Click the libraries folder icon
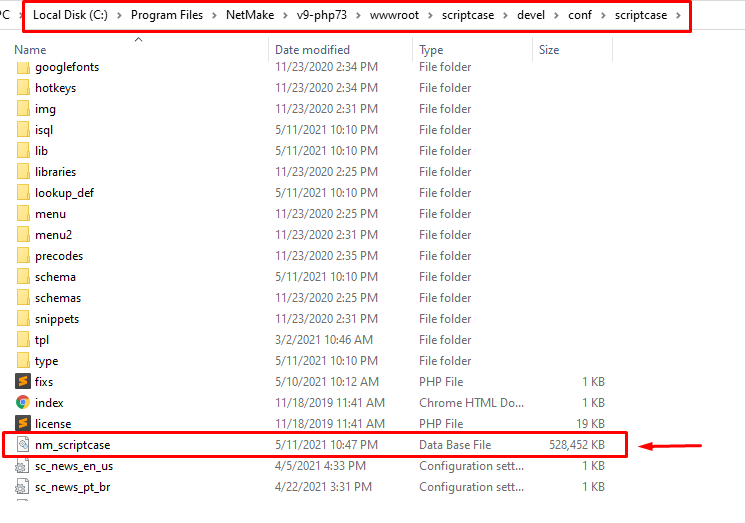 pyautogui.click(x=23, y=171)
